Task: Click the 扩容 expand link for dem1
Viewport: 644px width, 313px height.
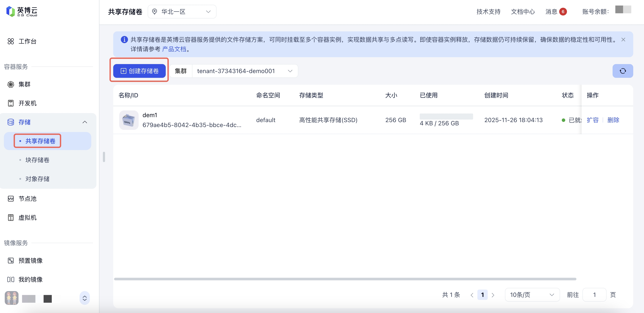Action: tap(592, 120)
